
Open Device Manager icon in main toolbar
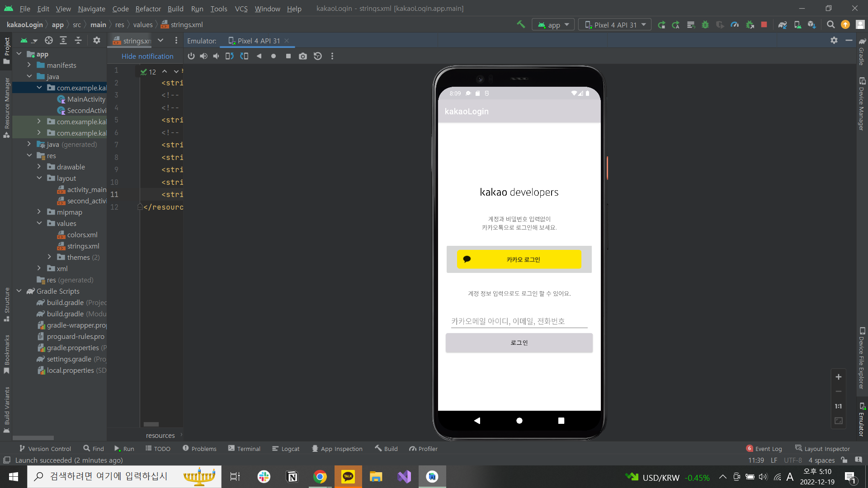point(797,25)
